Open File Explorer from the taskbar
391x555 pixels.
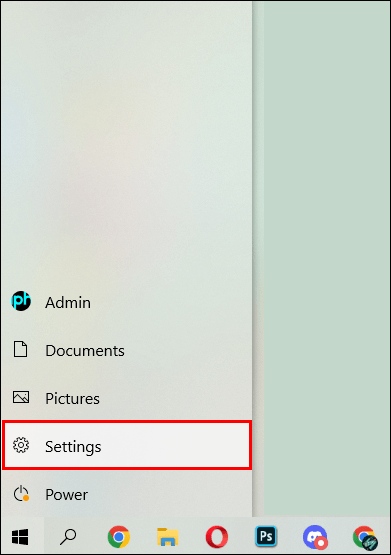168,537
